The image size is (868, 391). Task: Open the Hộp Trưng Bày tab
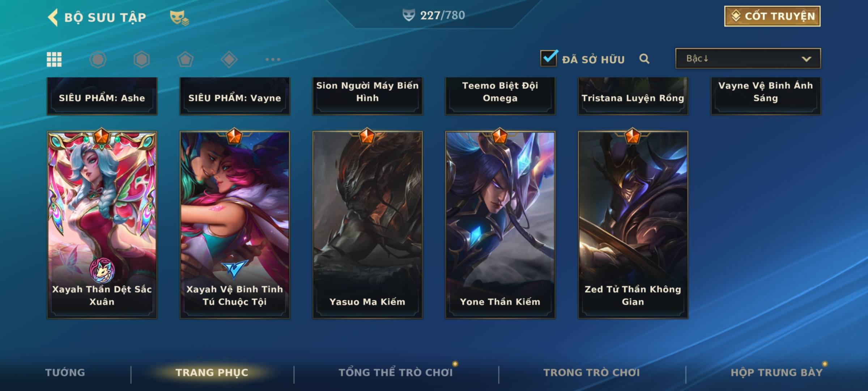(776, 373)
